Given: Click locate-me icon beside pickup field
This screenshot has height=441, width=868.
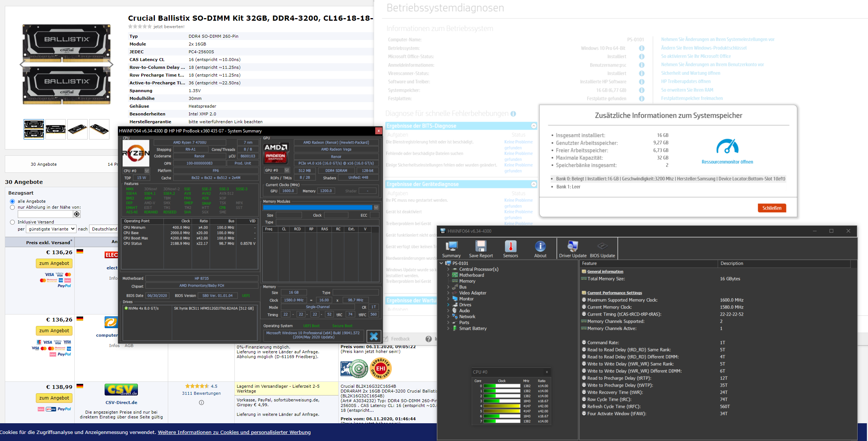Looking at the screenshot, I should (x=77, y=214).
